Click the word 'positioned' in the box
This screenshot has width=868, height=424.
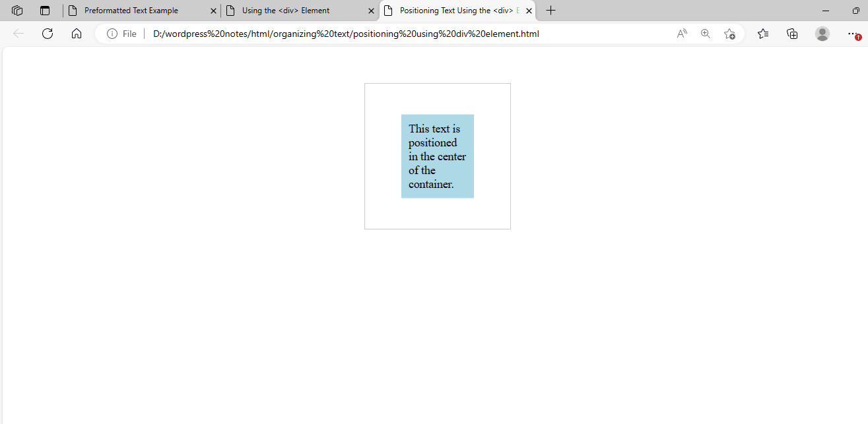click(x=433, y=143)
